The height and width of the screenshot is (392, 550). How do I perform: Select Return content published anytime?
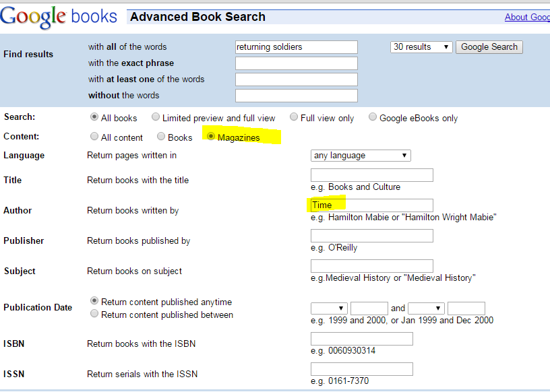[x=94, y=300]
